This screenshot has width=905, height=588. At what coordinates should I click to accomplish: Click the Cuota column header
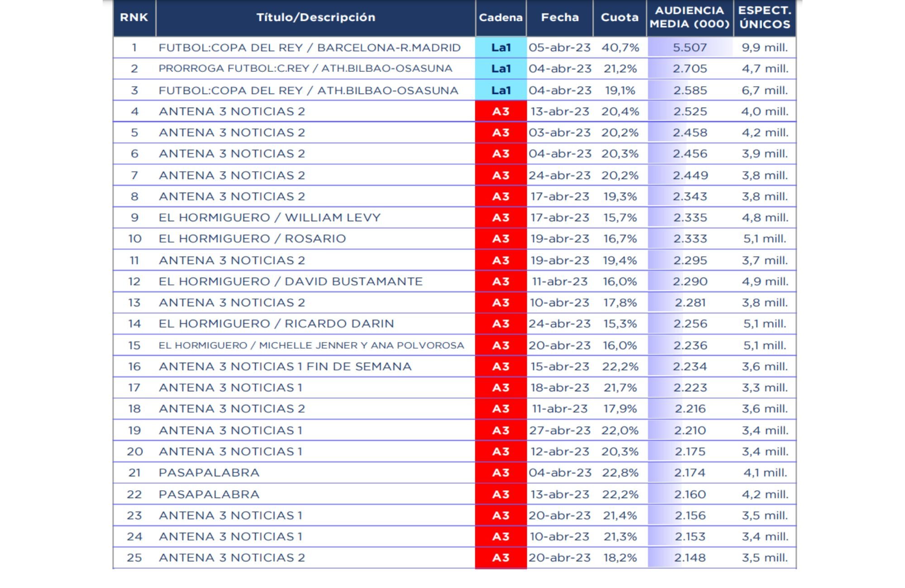coord(619,18)
